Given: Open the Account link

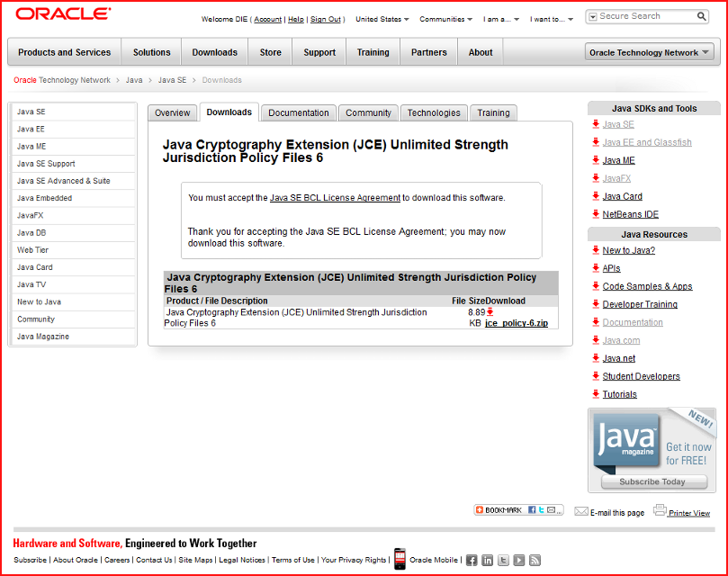Looking at the screenshot, I should tap(267, 19).
